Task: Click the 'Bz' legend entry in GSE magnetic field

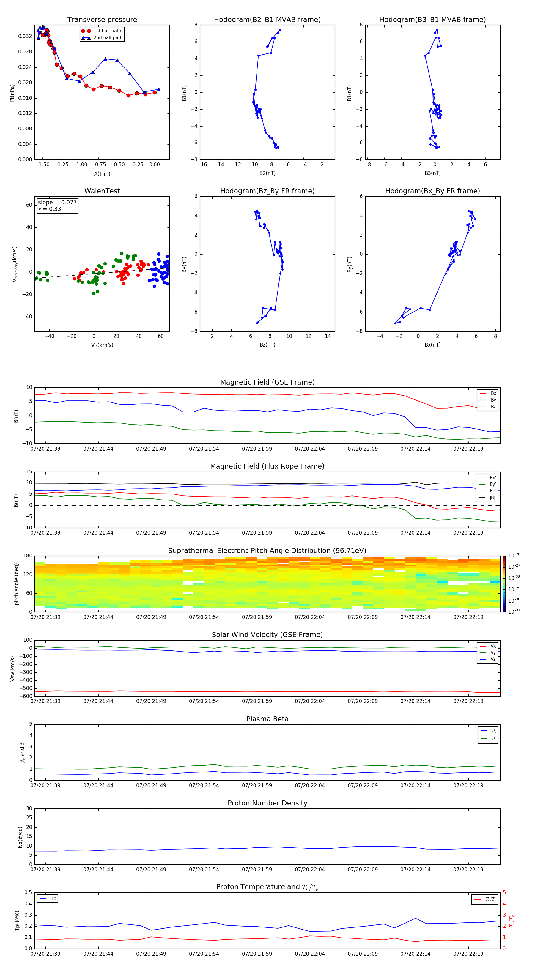Action: coord(488,407)
